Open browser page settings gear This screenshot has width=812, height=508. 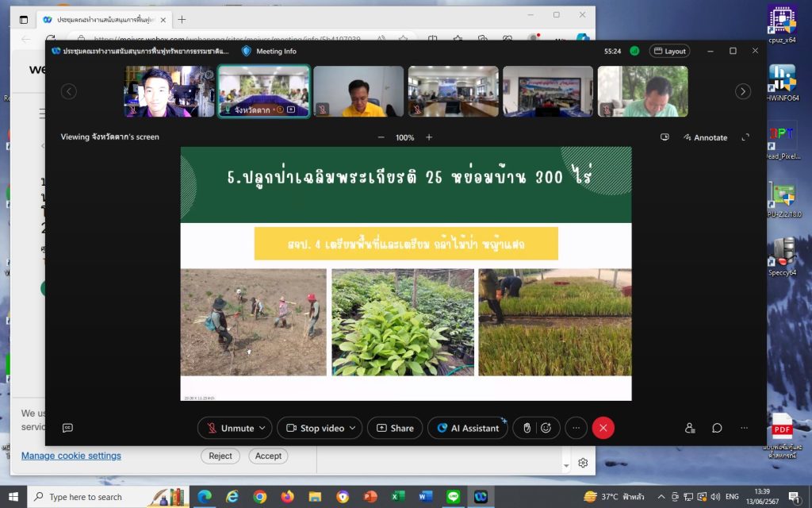(583, 463)
